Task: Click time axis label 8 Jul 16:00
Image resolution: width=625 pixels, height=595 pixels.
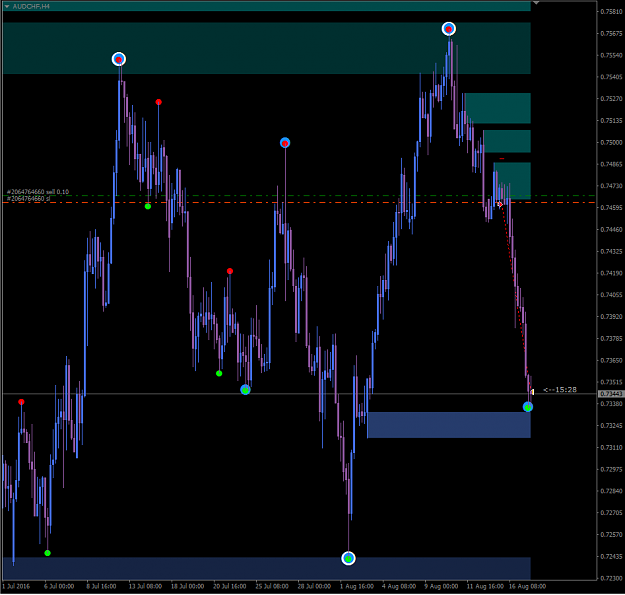Action: [x=101, y=587]
